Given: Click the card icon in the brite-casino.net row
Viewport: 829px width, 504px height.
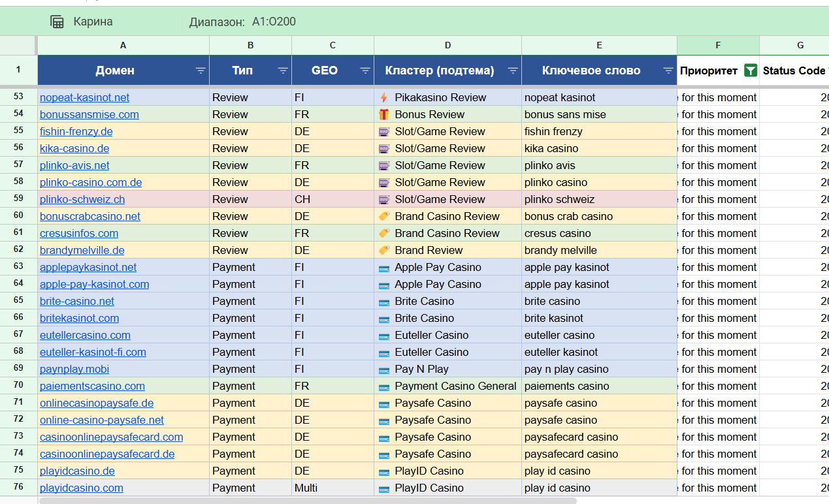Looking at the screenshot, I should (x=383, y=302).
